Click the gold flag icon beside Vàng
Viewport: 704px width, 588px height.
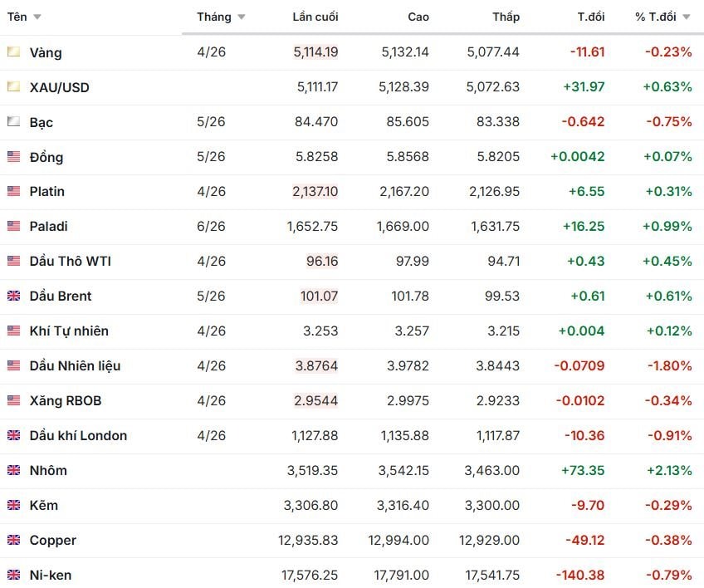click(x=13, y=52)
